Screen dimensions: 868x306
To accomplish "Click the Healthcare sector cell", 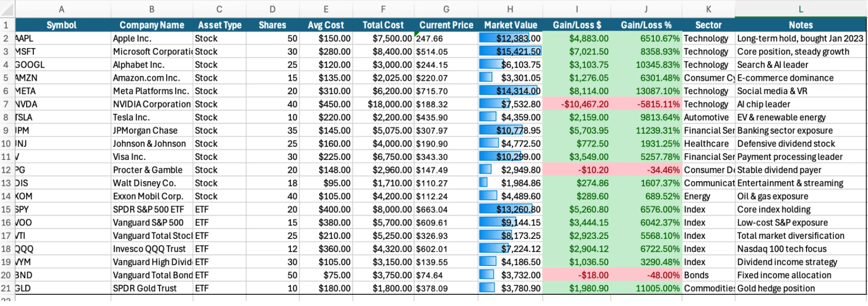I will [708, 144].
